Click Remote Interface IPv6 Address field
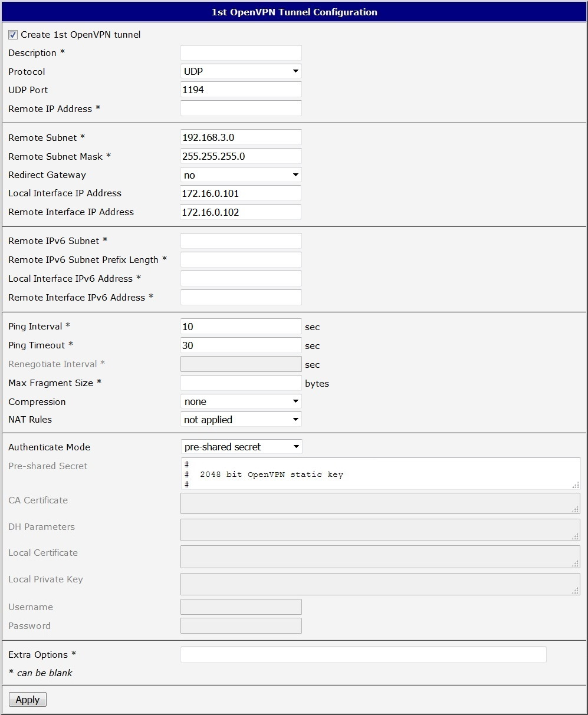The height and width of the screenshot is (715, 588). (x=241, y=297)
